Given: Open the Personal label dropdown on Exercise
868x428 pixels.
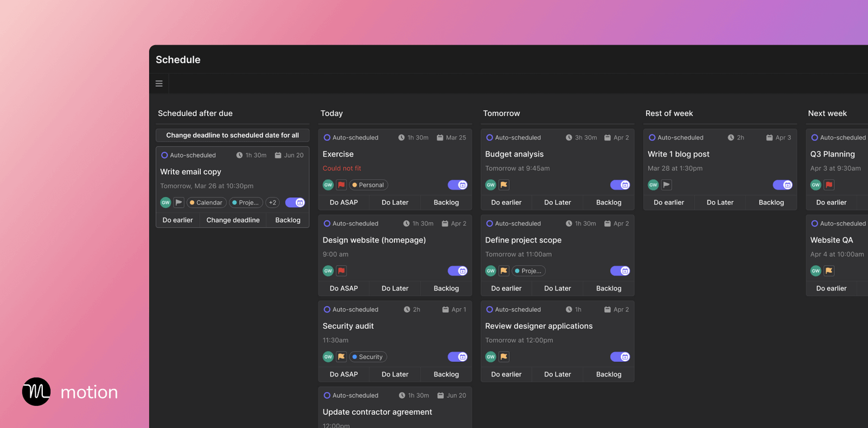Looking at the screenshot, I should pos(368,185).
